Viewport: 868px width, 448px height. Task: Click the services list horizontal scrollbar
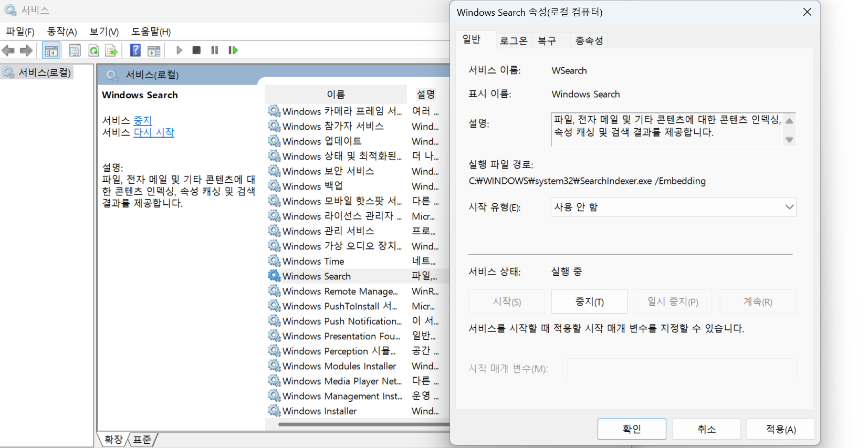pos(363,424)
